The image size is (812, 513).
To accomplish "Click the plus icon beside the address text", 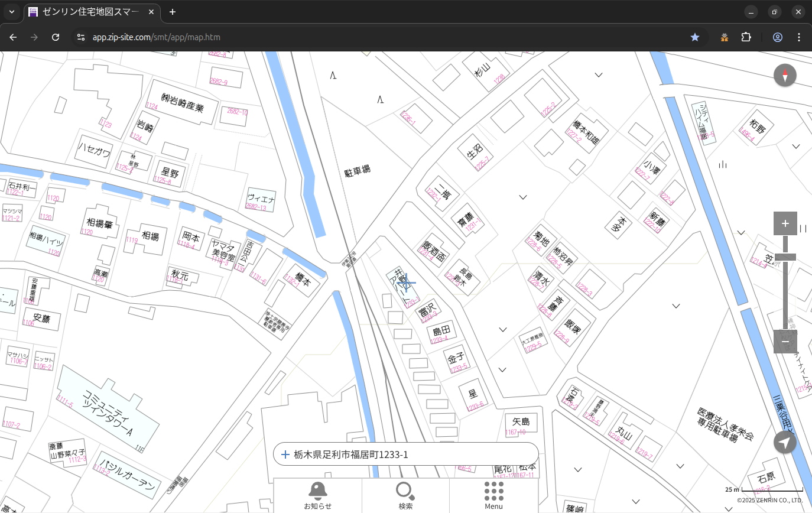I will (285, 454).
